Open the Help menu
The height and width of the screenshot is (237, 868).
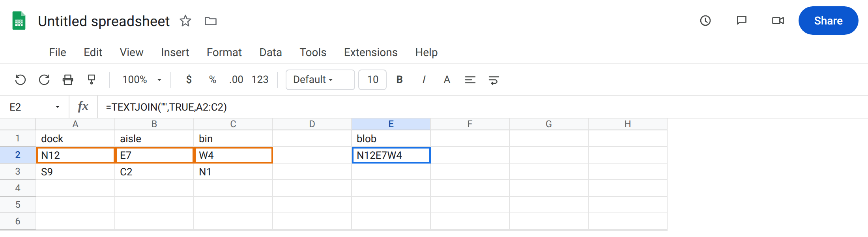426,52
